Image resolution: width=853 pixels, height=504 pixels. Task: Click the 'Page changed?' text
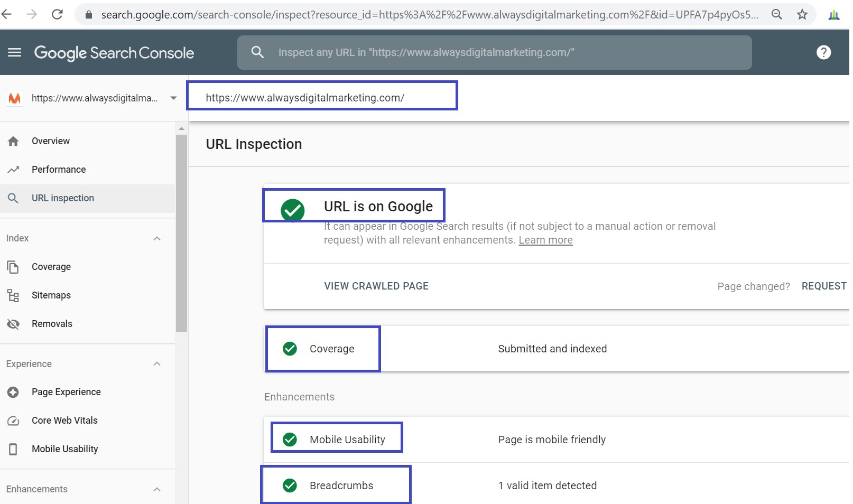tap(754, 286)
